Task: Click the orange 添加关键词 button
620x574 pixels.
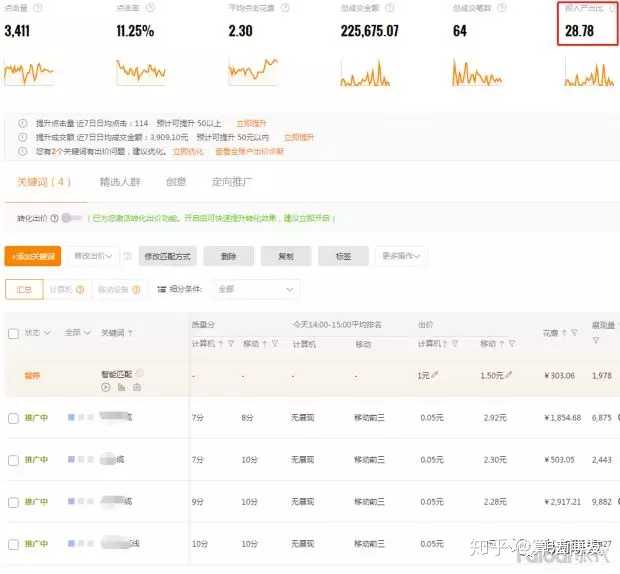Action: point(33,256)
